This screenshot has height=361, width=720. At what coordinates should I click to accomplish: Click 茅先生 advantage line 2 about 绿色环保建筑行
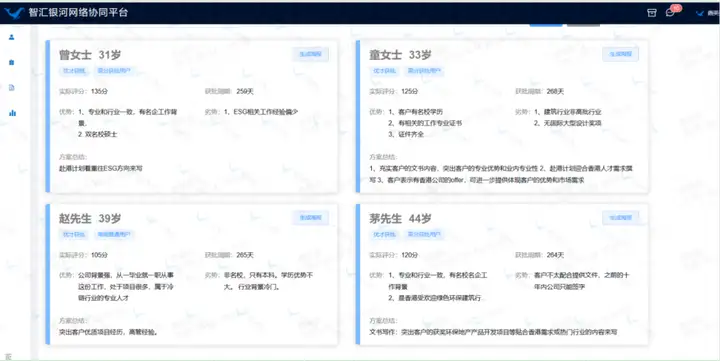[x=434, y=298]
